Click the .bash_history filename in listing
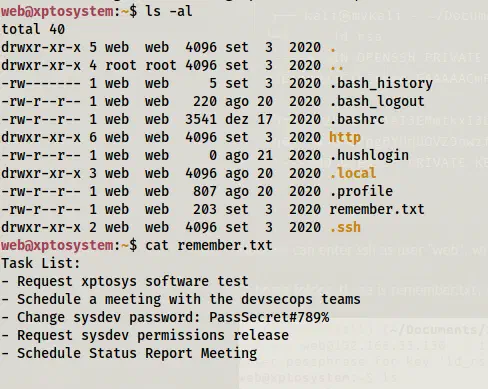488x389 pixels. click(x=381, y=83)
